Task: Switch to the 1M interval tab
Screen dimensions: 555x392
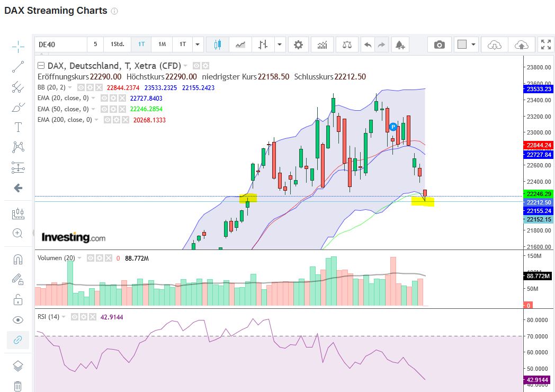Action: (162, 44)
